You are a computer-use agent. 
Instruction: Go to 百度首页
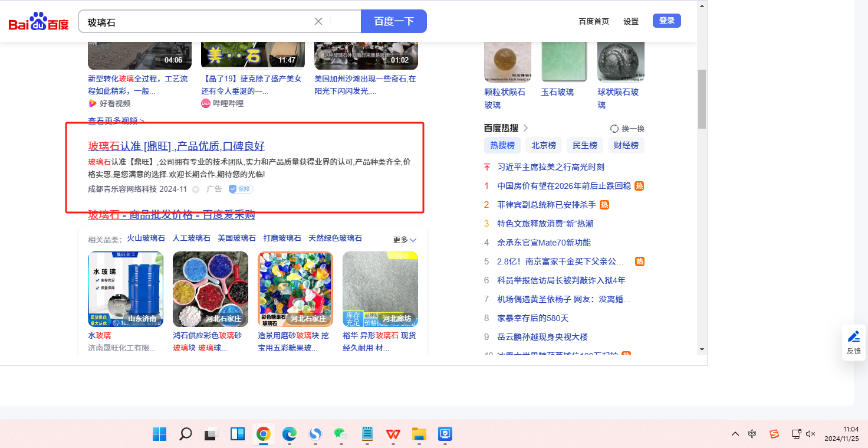[x=594, y=21]
